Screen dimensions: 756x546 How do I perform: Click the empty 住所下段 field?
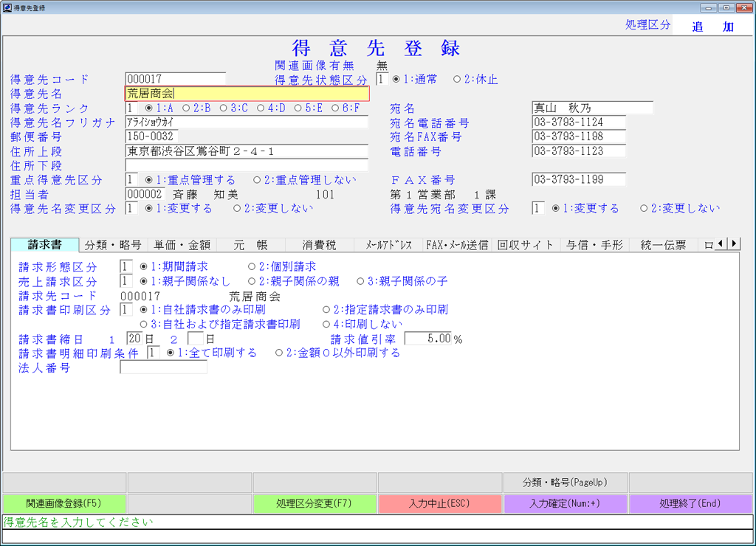click(x=247, y=165)
